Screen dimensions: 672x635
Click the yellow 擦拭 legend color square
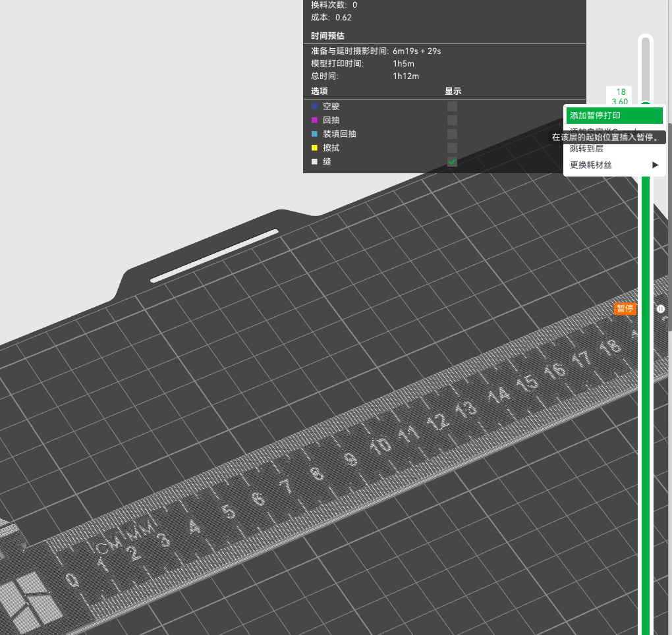[314, 148]
